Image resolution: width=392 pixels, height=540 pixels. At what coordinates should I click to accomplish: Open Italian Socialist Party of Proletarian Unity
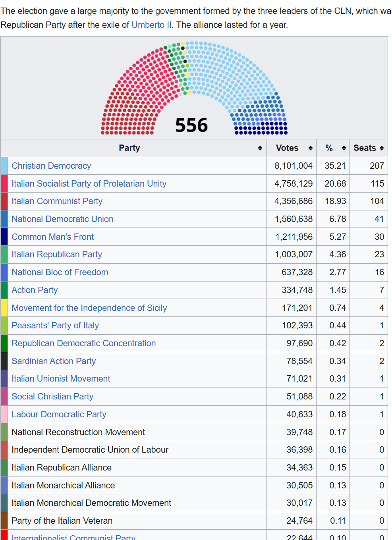89,184
